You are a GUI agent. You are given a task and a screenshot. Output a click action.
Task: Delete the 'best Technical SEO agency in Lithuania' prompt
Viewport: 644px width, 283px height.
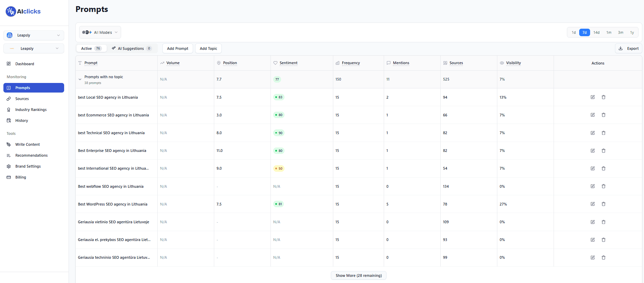coord(603,133)
